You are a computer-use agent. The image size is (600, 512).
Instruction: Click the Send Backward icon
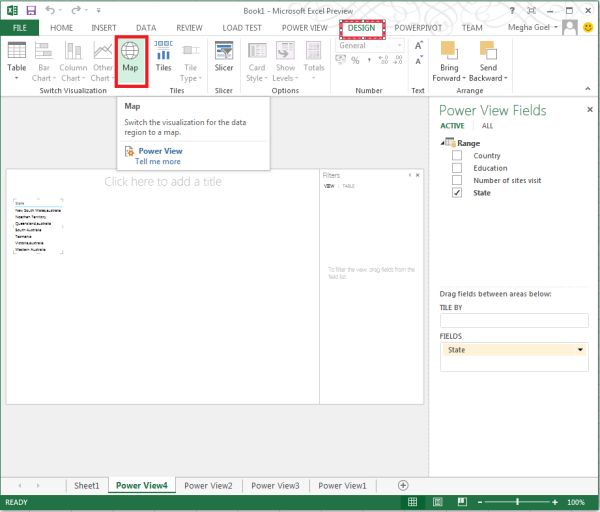[488, 51]
